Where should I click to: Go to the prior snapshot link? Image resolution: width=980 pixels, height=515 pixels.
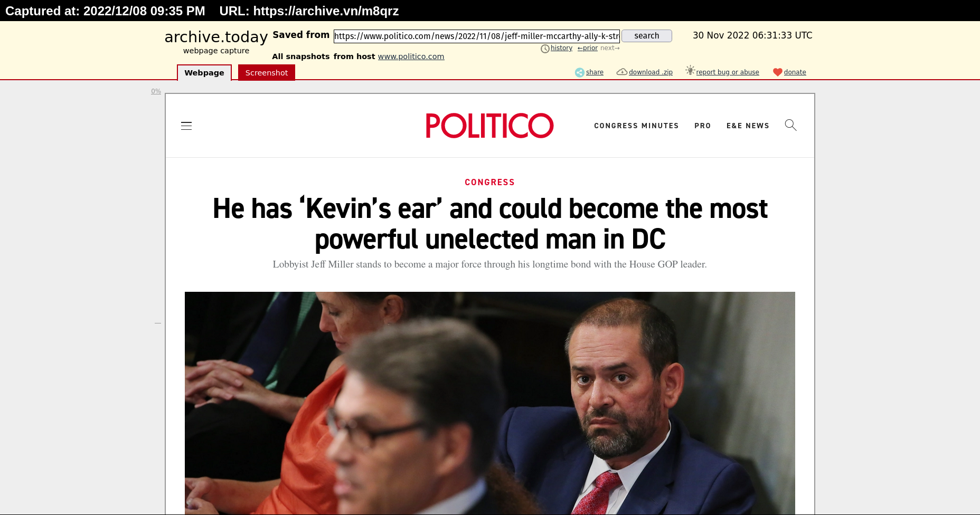[x=588, y=48]
